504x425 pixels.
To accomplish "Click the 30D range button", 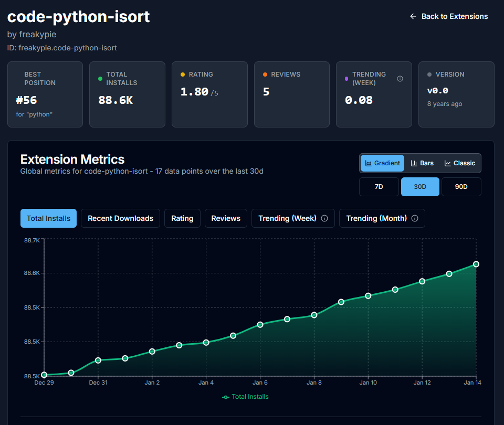I will (x=420, y=186).
